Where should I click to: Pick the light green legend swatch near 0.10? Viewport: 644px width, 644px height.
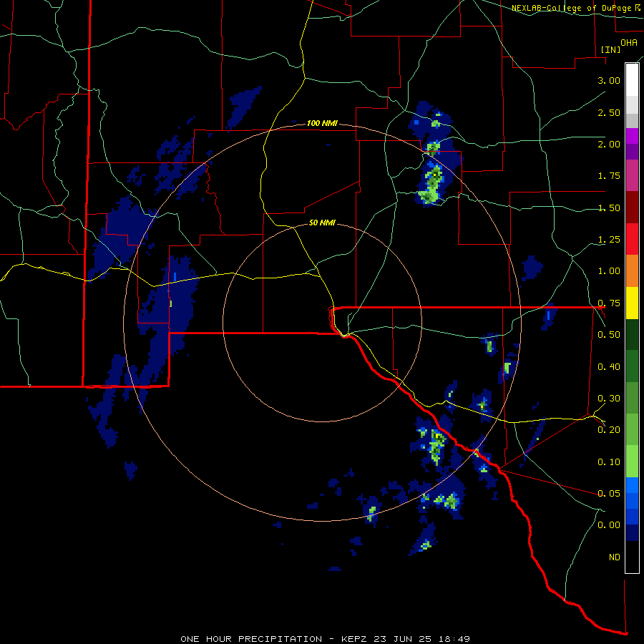pos(632,462)
